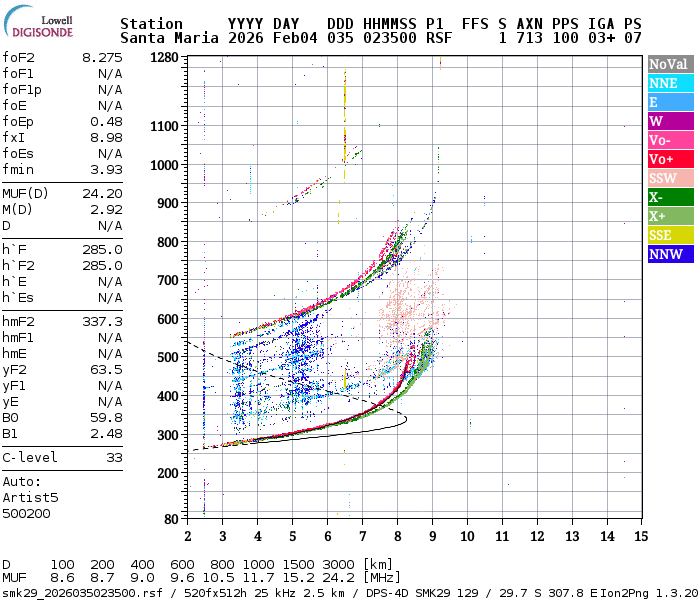Click the 80 km y-axis label

coord(171,519)
